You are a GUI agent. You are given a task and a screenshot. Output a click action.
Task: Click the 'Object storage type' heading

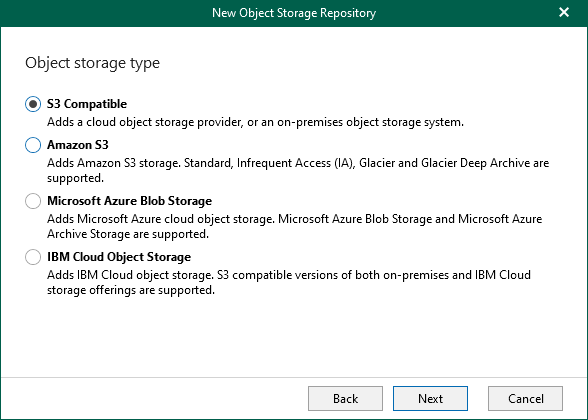click(92, 63)
